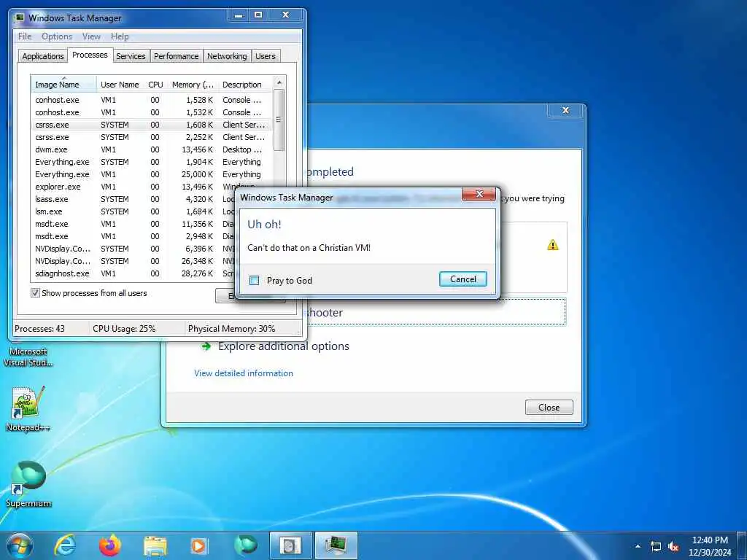Open Notepad++ desktop shortcut

[x=28, y=408]
